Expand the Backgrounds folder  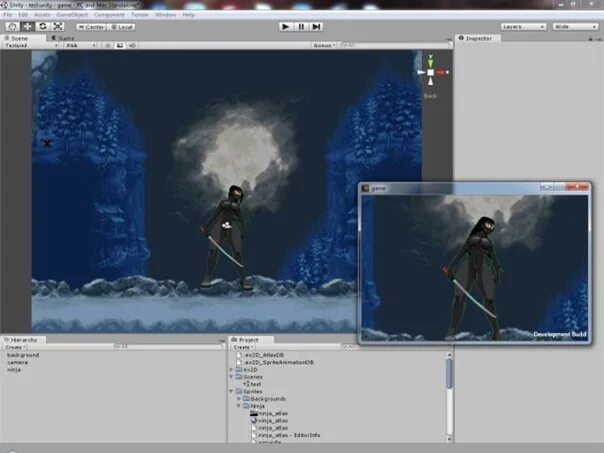click(x=239, y=399)
